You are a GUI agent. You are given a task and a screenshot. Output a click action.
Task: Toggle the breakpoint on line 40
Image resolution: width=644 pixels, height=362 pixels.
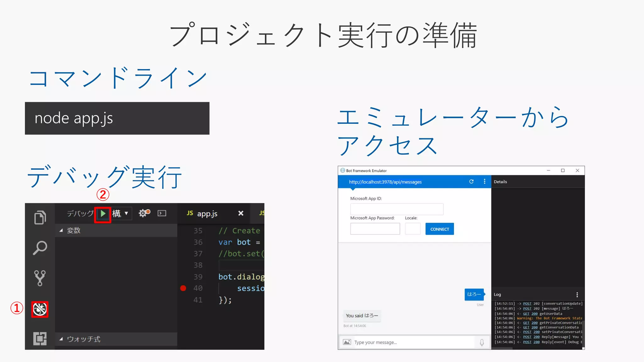pos(183,288)
